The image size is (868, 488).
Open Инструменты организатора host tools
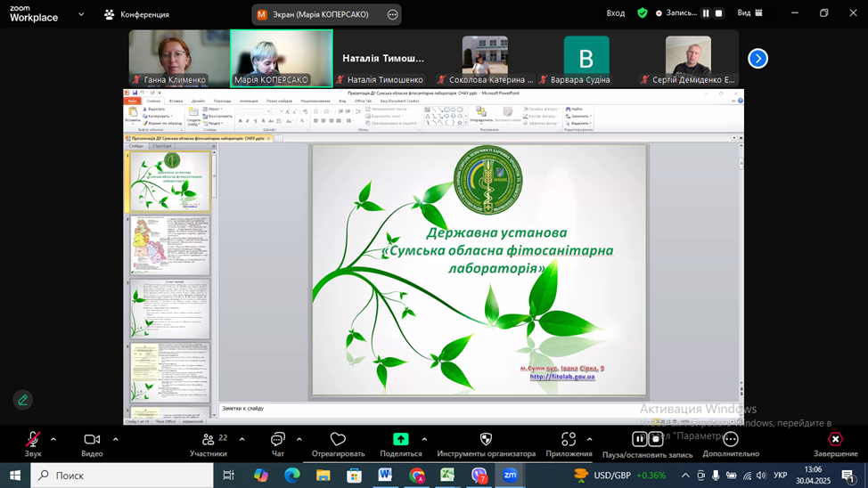point(486,445)
